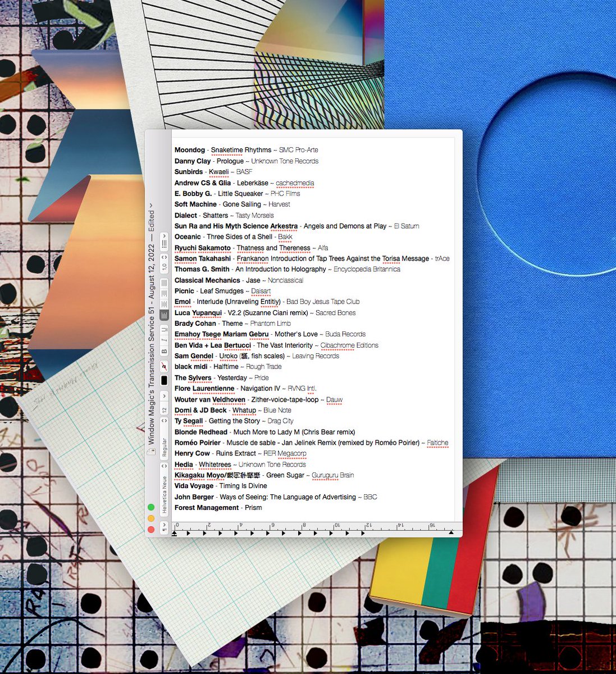Click the label name Drag City
This screenshot has height=674, width=616.
coord(281,421)
